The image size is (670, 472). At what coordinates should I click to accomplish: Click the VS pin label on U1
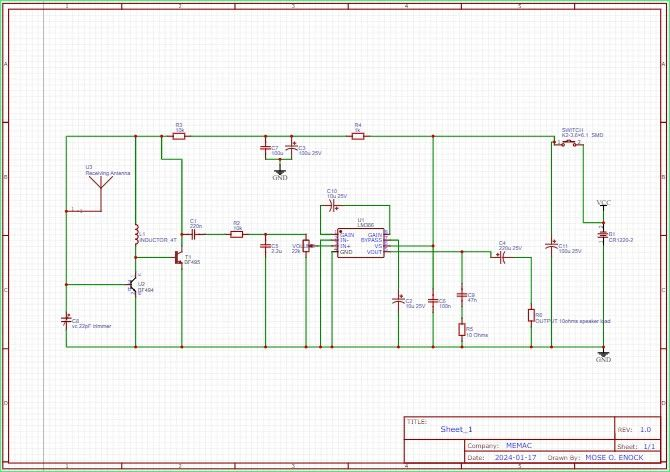click(378, 246)
